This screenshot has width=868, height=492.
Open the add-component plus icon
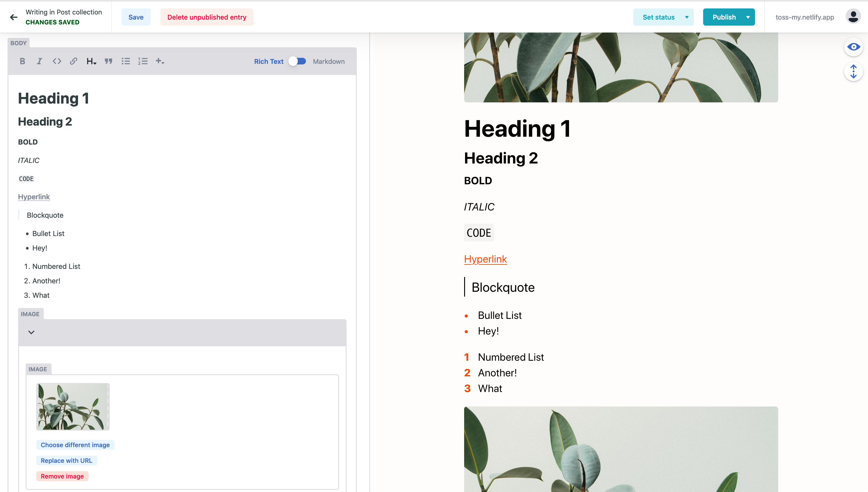click(159, 61)
